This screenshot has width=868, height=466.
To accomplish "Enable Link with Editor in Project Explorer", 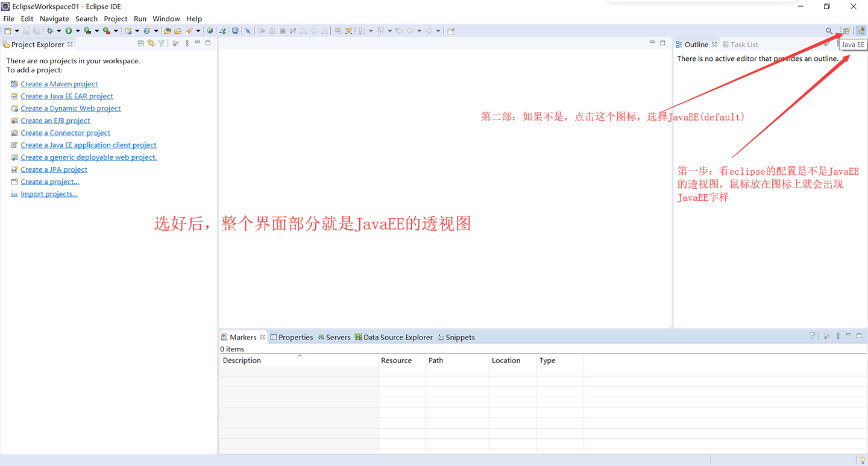I will (x=151, y=43).
